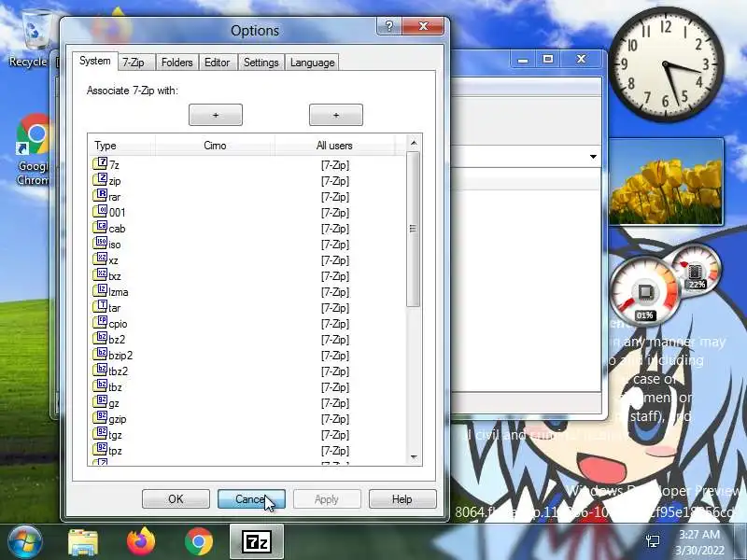Image resolution: width=747 pixels, height=560 pixels.
Task: Click the All users column header
Action: pyautogui.click(x=334, y=146)
